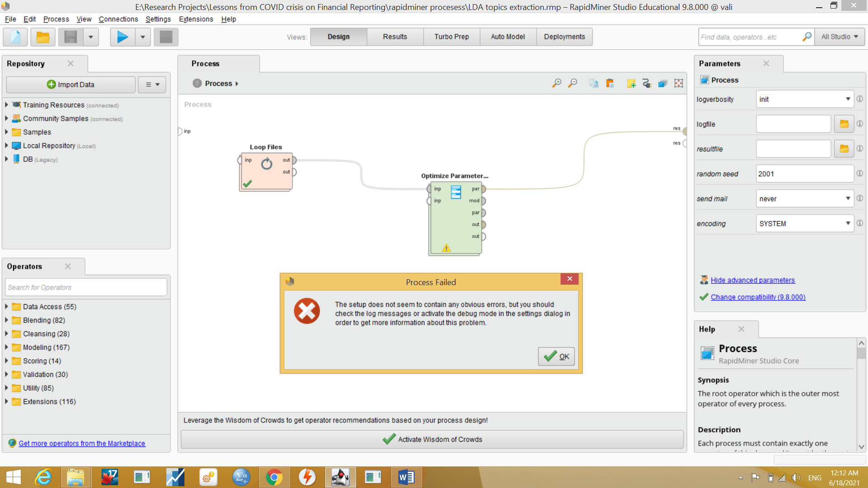868x488 pixels.
Task: Open Microsoft Word from the taskbar
Action: [406, 477]
